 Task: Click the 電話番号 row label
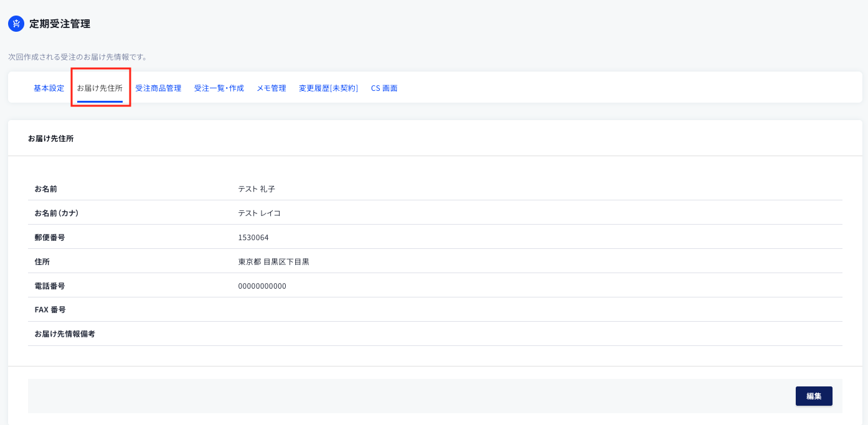(x=50, y=286)
